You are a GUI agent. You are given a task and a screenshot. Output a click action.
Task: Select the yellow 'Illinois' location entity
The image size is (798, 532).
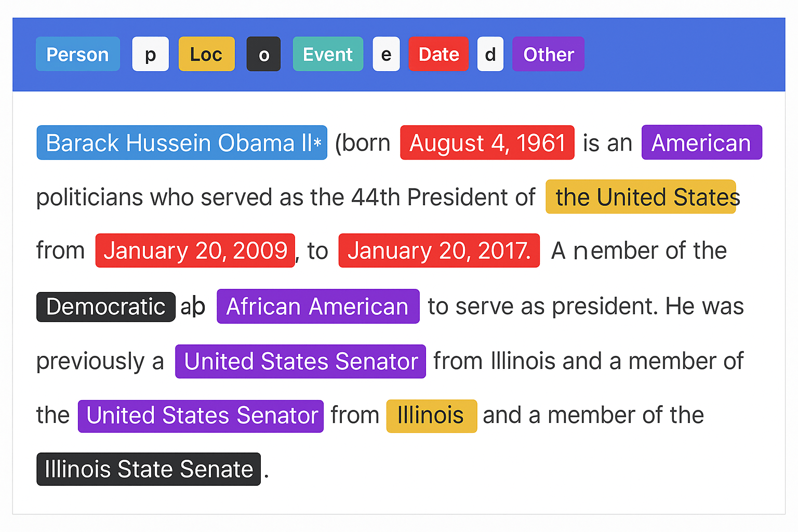431,416
